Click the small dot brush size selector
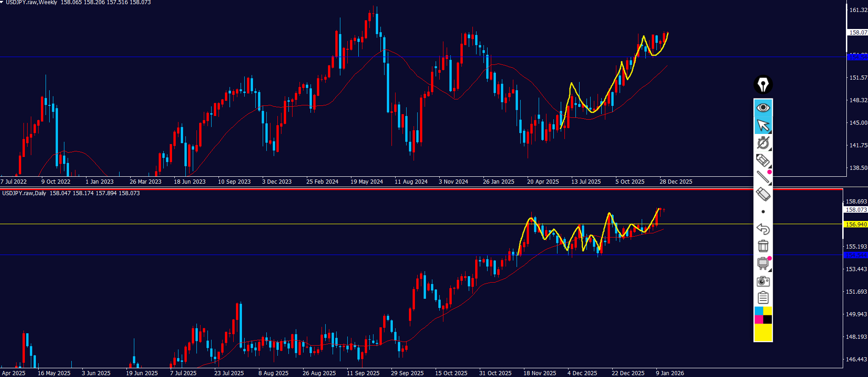The width and height of the screenshot is (868, 377). pos(763,212)
